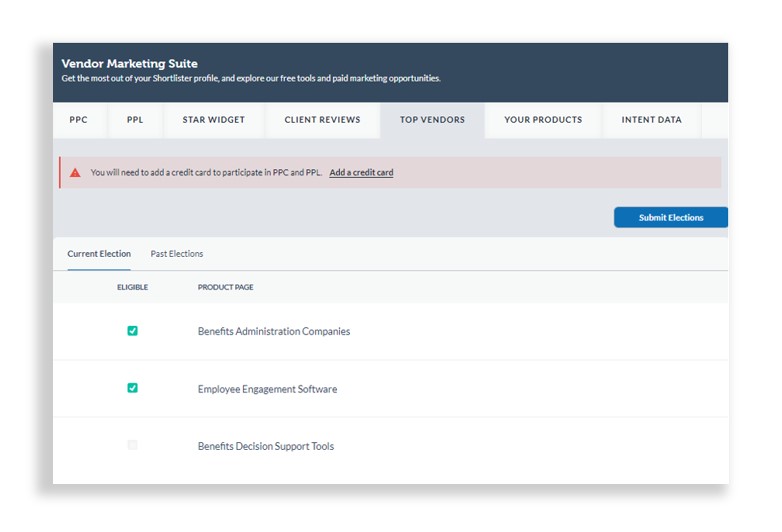Switch to the PPL tab
This screenshot has width=782, height=532.
point(135,120)
